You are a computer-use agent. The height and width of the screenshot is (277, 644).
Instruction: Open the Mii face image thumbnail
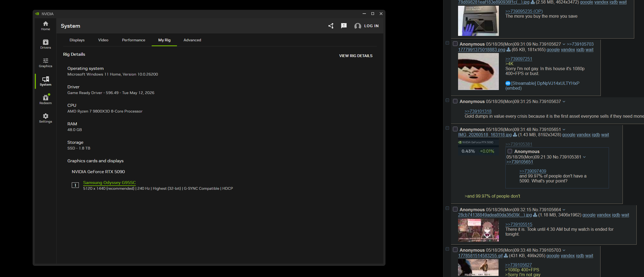[478, 71]
